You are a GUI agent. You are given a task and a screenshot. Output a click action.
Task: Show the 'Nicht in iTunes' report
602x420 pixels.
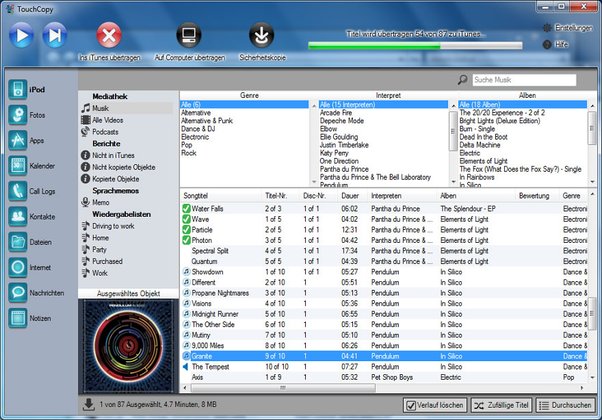(x=108, y=155)
